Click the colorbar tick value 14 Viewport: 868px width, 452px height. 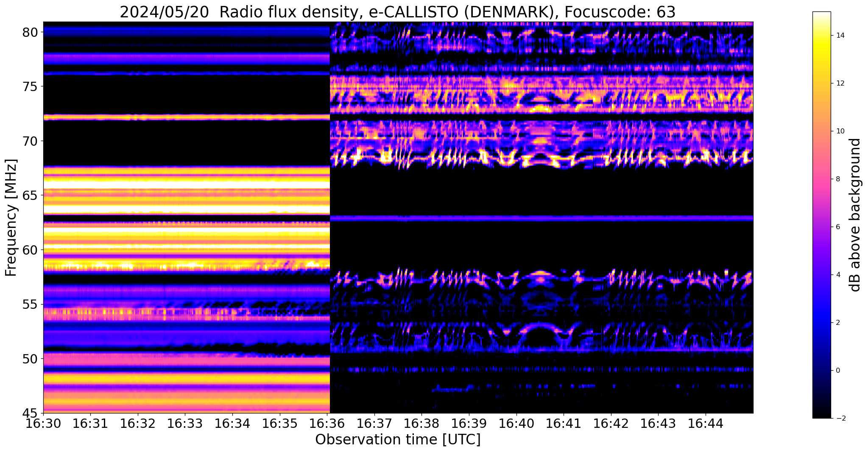840,36
